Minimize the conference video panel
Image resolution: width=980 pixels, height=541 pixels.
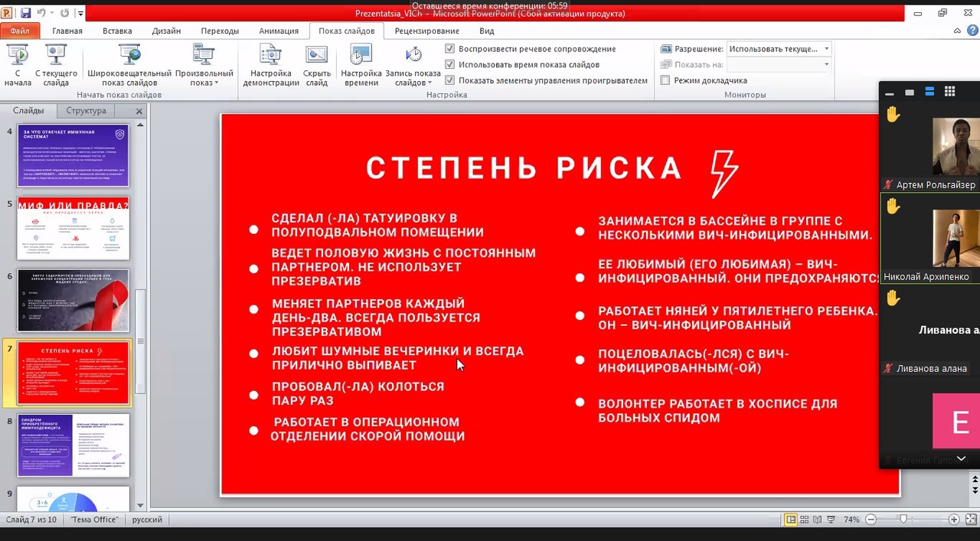pos(889,93)
